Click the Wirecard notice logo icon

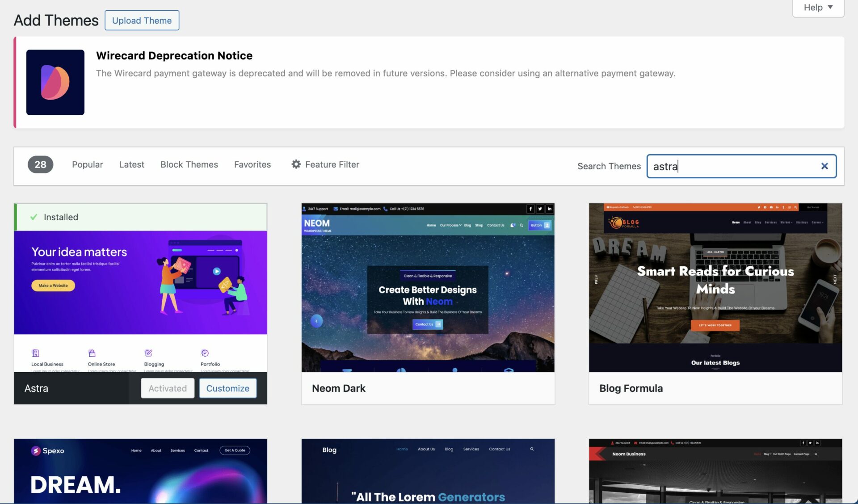(55, 82)
